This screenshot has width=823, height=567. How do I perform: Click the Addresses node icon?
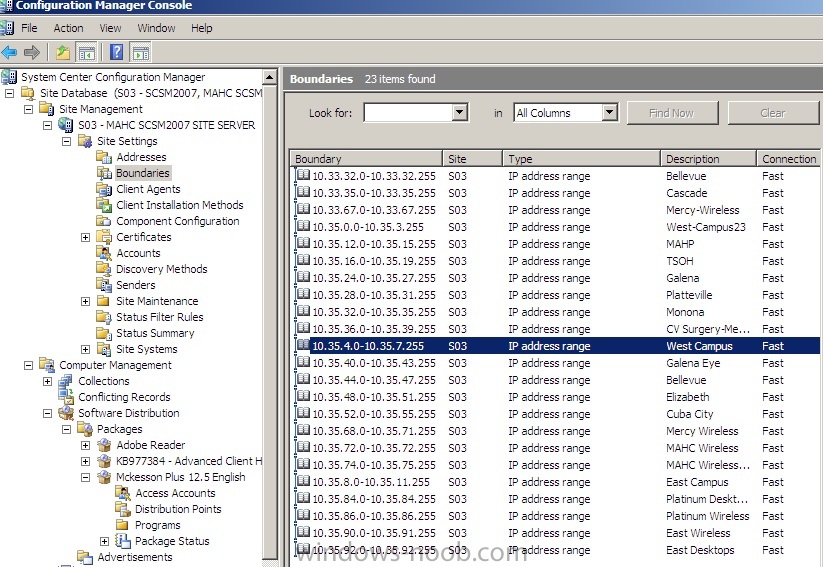104,157
